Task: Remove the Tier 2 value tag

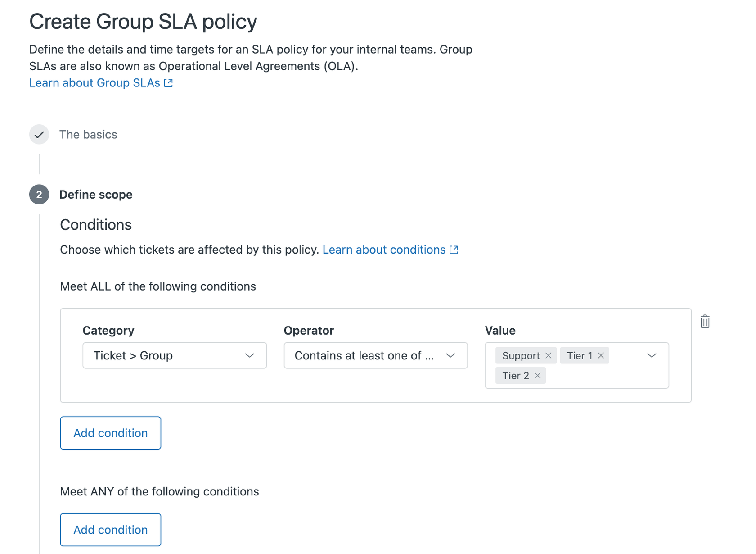Action: 537,375
